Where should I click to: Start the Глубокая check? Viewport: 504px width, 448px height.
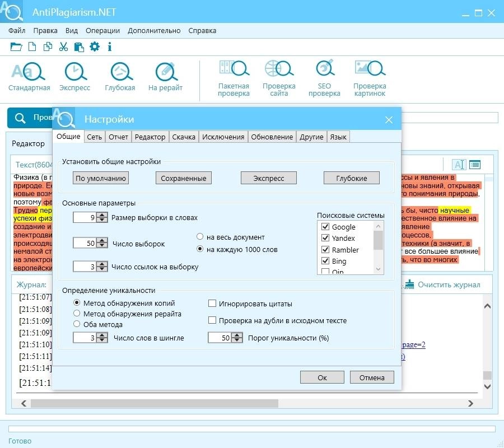[x=120, y=77]
